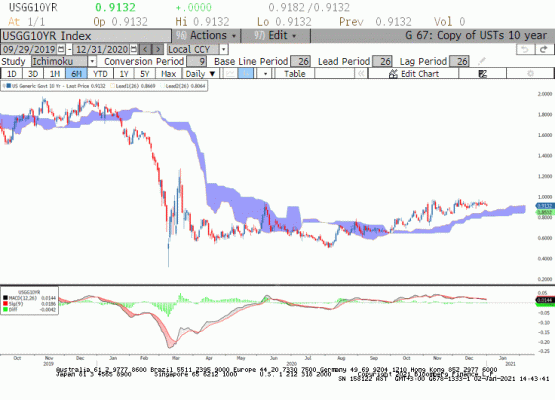555x400 pixels.
Task: Click the Conversion Period value field
Action: 196,61
